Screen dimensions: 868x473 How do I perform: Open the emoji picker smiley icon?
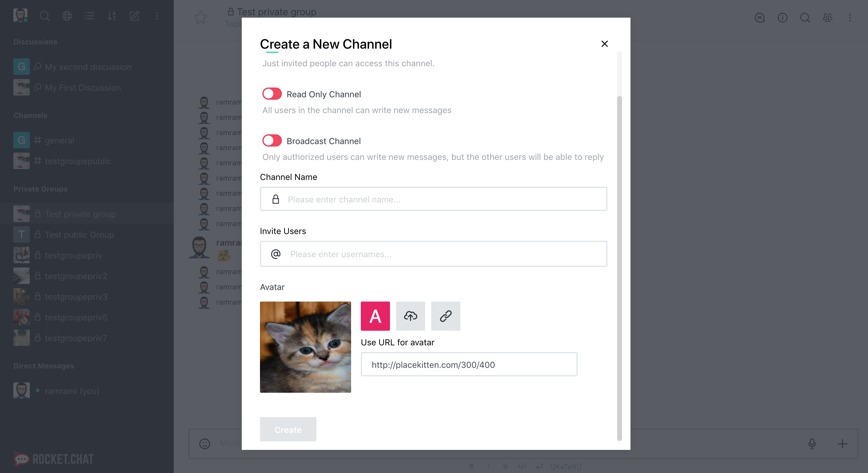coord(204,444)
